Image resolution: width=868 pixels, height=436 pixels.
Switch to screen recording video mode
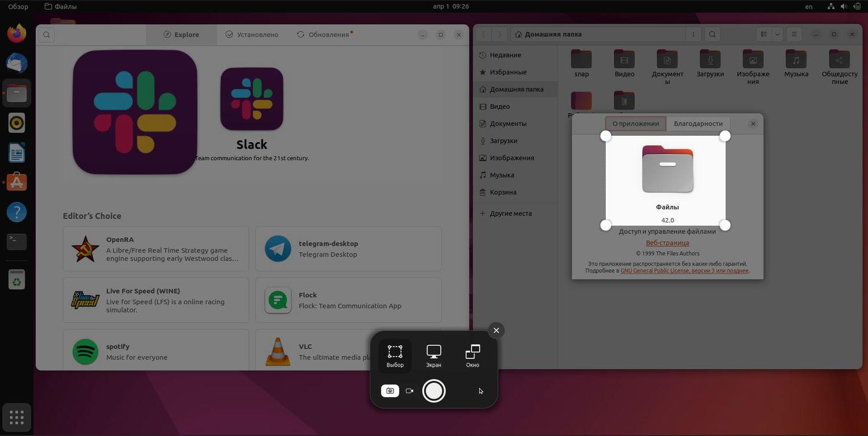410,391
